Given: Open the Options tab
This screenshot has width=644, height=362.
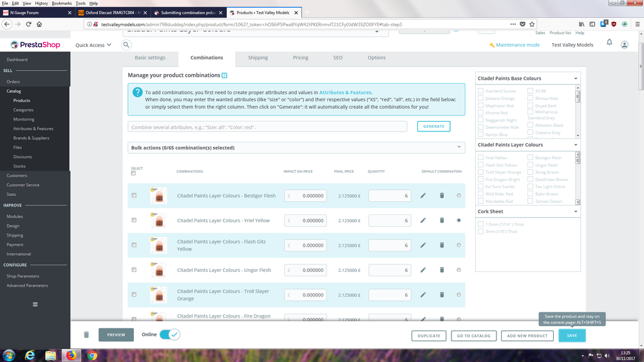Looking at the screenshot, I should pyautogui.click(x=377, y=57).
